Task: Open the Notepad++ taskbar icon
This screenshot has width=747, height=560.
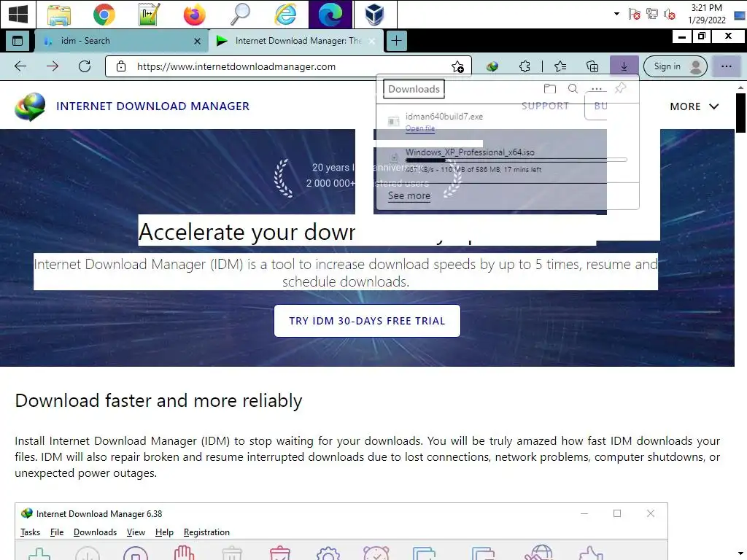Action: click(149, 15)
